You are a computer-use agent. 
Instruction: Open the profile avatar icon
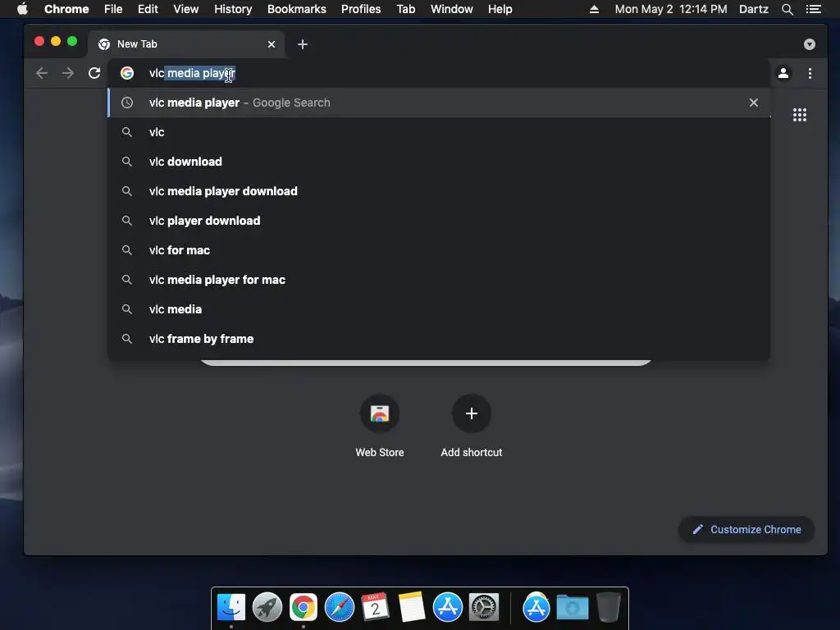point(783,73)
